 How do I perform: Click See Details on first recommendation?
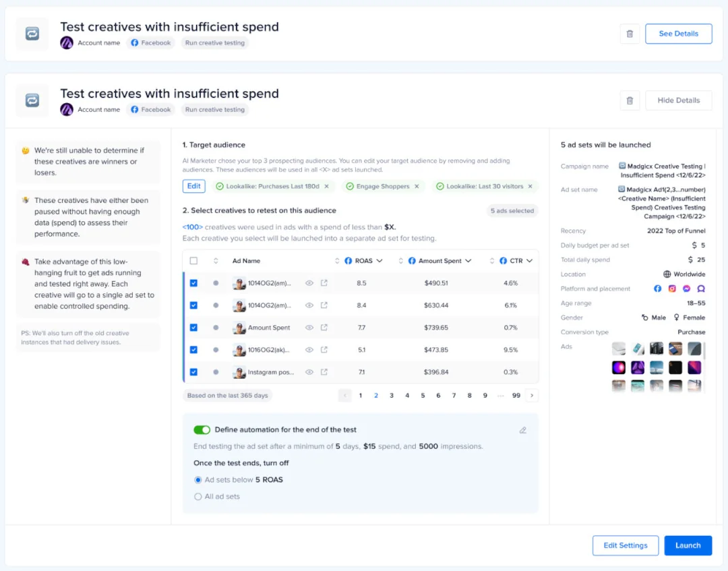(678, 34)
